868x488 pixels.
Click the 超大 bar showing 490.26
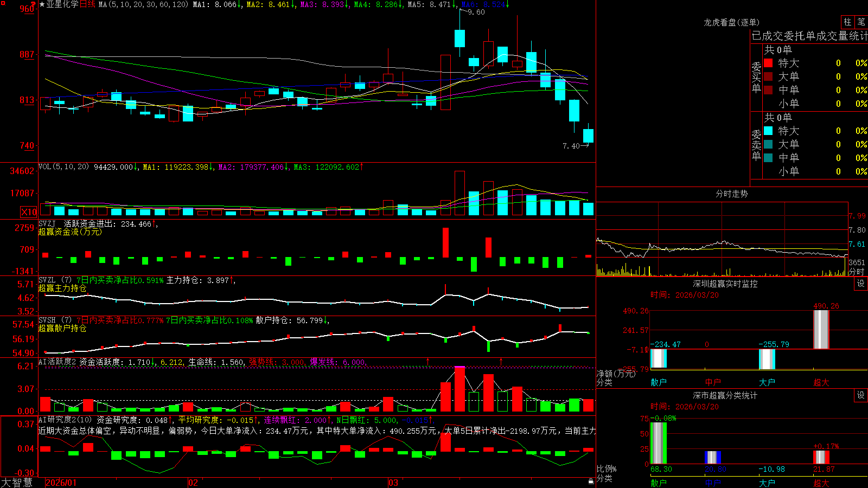coord(821,329)
